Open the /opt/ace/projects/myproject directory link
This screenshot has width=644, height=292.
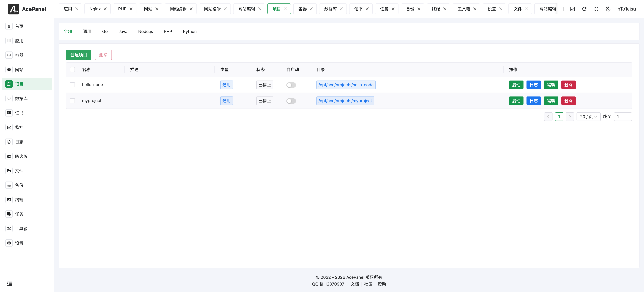(345, 101)
